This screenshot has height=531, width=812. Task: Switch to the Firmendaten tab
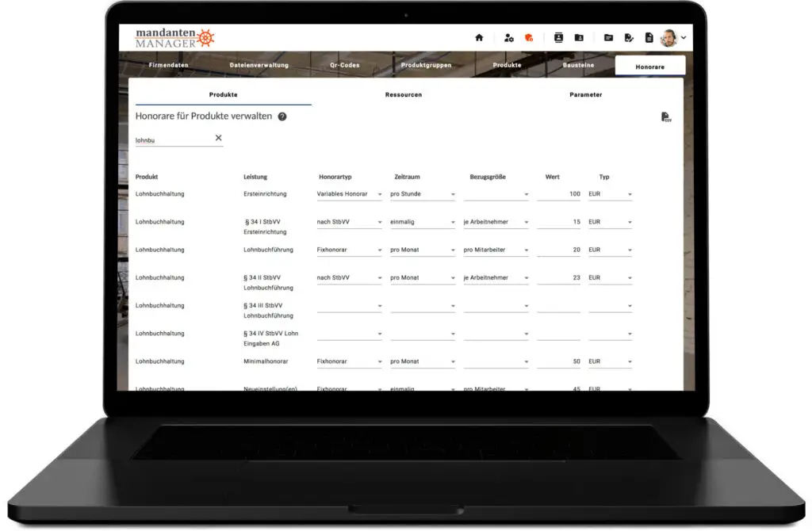click(x=168, y=65)
